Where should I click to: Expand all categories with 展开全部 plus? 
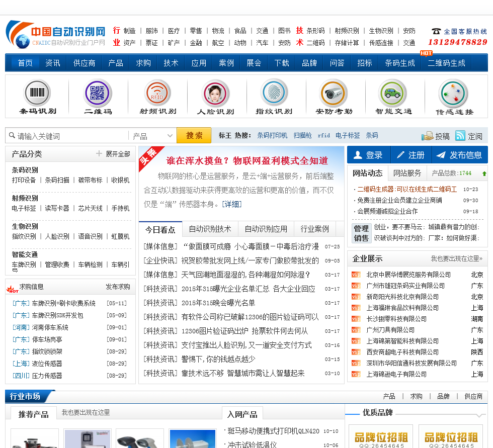pyautogui.click(x=113, y=154)
